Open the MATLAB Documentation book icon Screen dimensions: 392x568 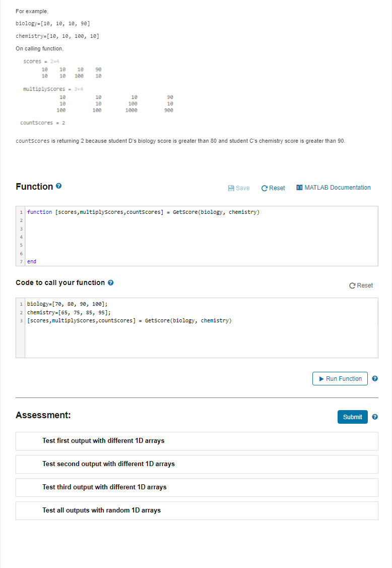pos(299,187)
